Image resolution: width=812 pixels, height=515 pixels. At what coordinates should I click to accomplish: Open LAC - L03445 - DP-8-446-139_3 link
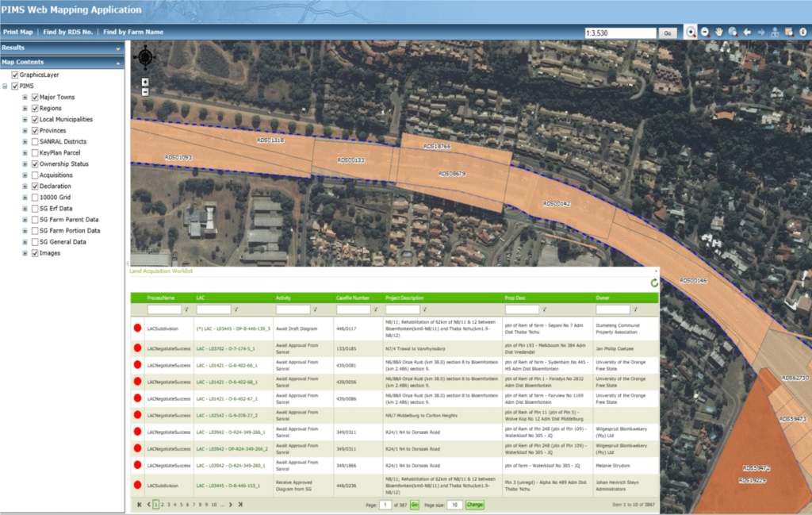pyautogui.click(x=233, y=329)
